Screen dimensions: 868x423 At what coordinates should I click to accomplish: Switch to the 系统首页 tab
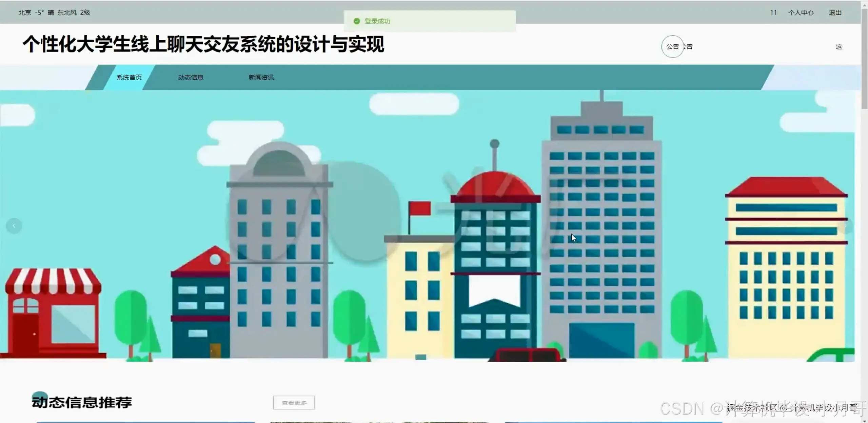pos(129,77)
